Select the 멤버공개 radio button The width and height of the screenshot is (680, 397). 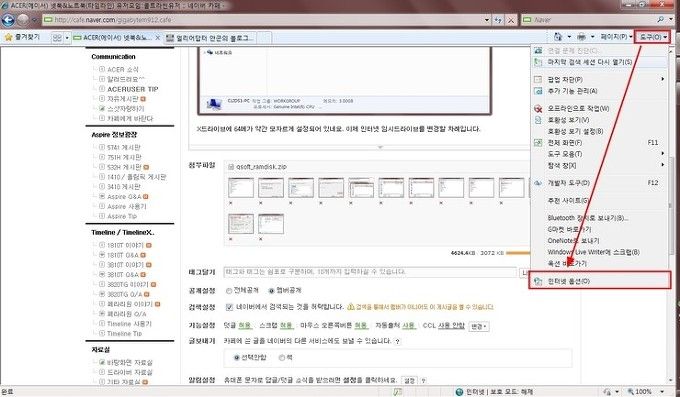[271, 290]
